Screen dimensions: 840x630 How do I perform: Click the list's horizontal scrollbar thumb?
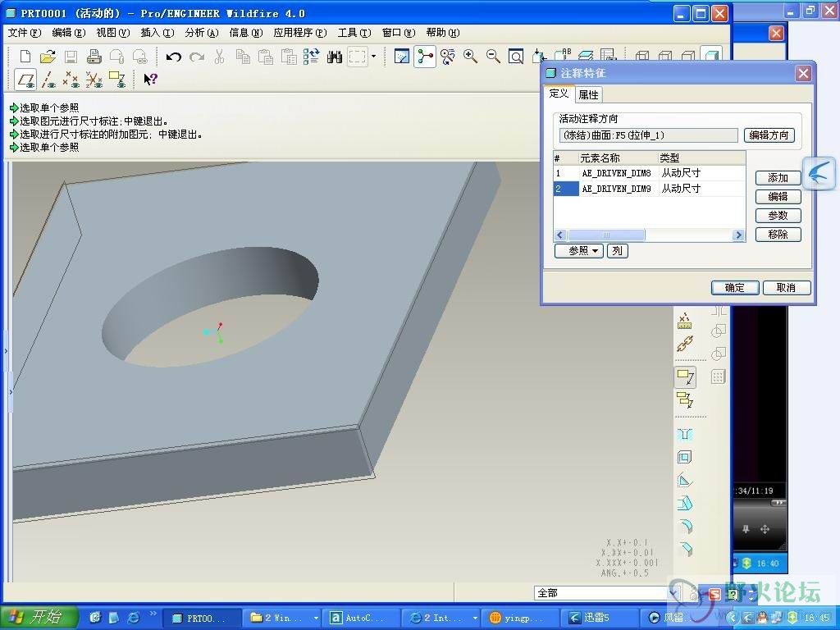606,235
